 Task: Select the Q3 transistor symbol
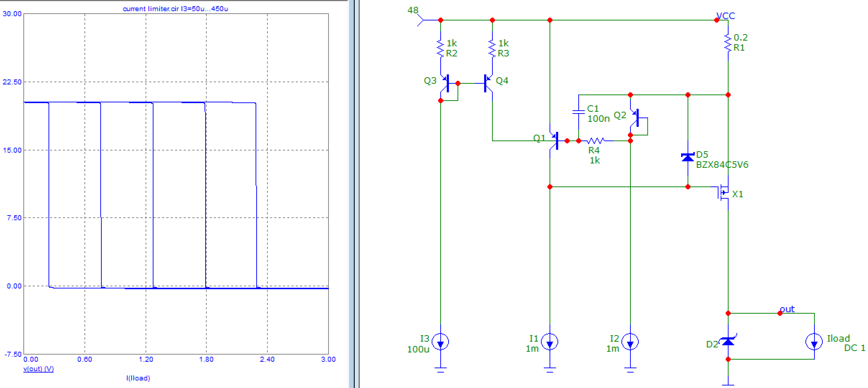coord(445,83)
